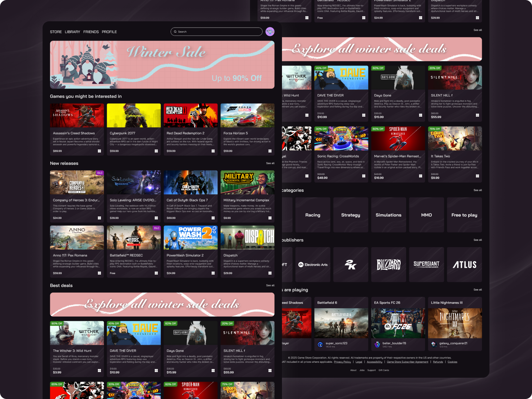Select the Electronic Arts publisher logo
532x399 pixels.
pos(313,265)
